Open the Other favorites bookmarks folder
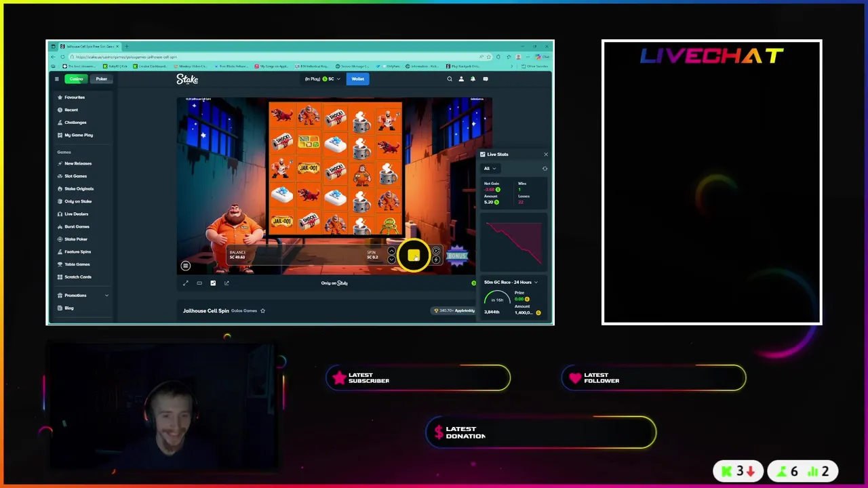Screen dimensions: 868x488 click(x=536, y=66)
